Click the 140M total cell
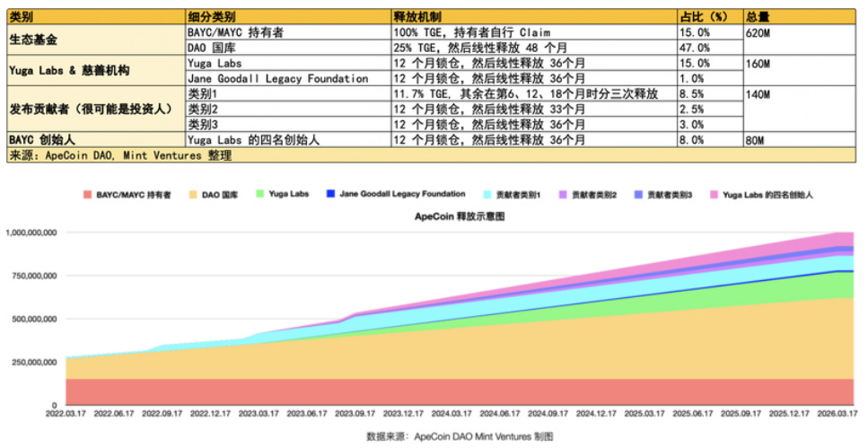The height and width of the screenshot is (448, 868). pos(800,110)
